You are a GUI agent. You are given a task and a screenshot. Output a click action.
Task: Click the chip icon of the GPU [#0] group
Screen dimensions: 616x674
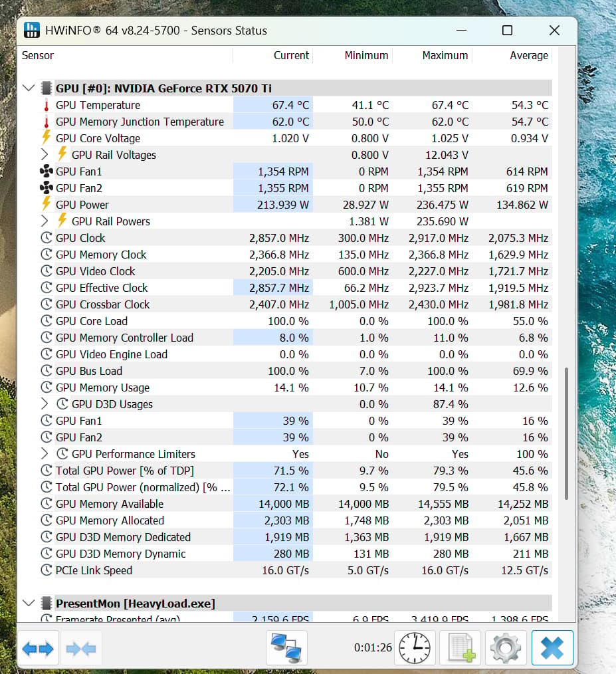[x=47, y=88]
